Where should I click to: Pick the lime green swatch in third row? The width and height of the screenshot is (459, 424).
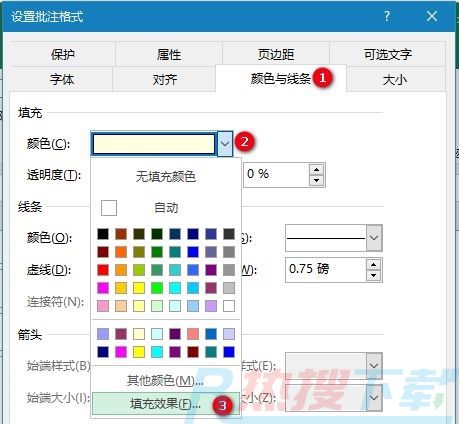(139, 270)
